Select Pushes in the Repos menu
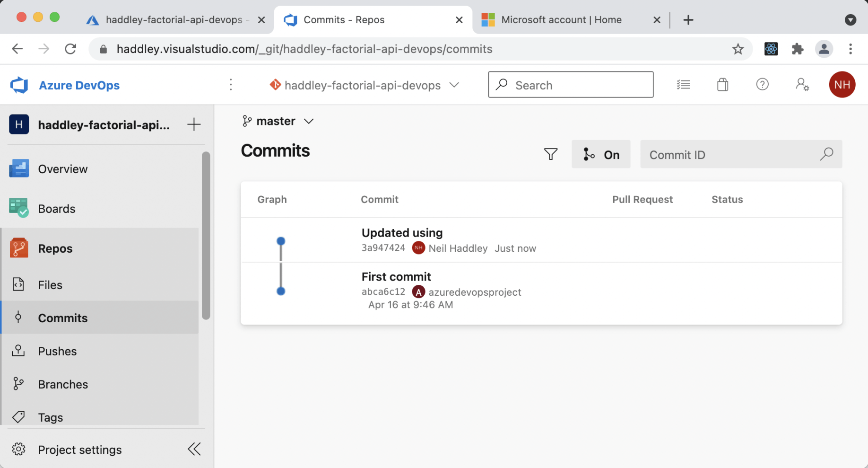This screenshot has height=468, width=868. (x=57, y=351)
